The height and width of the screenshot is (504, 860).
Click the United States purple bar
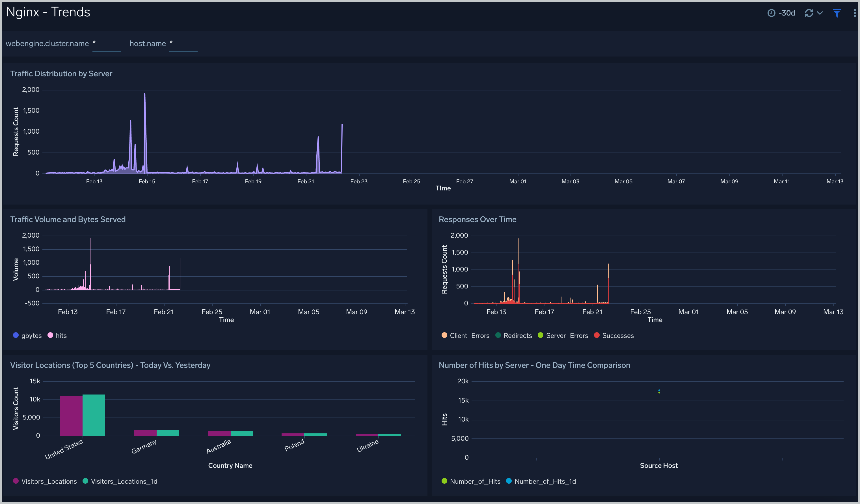(x=71, y=416)
